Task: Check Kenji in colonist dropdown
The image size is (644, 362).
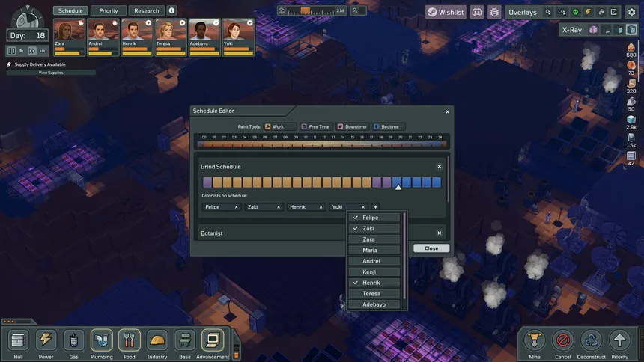Action: (374, 271)
